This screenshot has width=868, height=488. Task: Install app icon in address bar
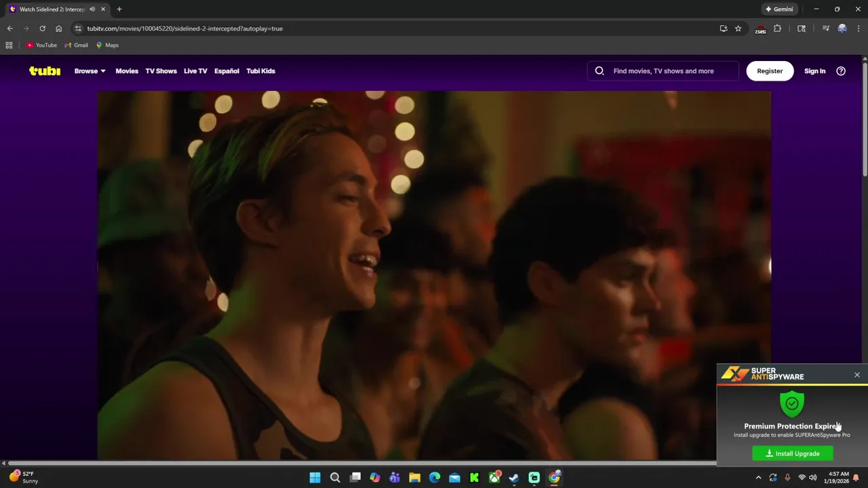tap(724, 28)
